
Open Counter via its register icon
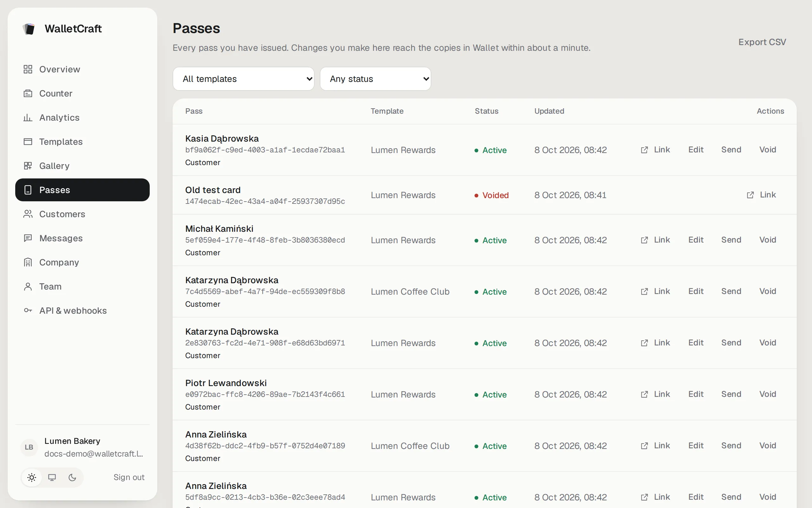28,93
